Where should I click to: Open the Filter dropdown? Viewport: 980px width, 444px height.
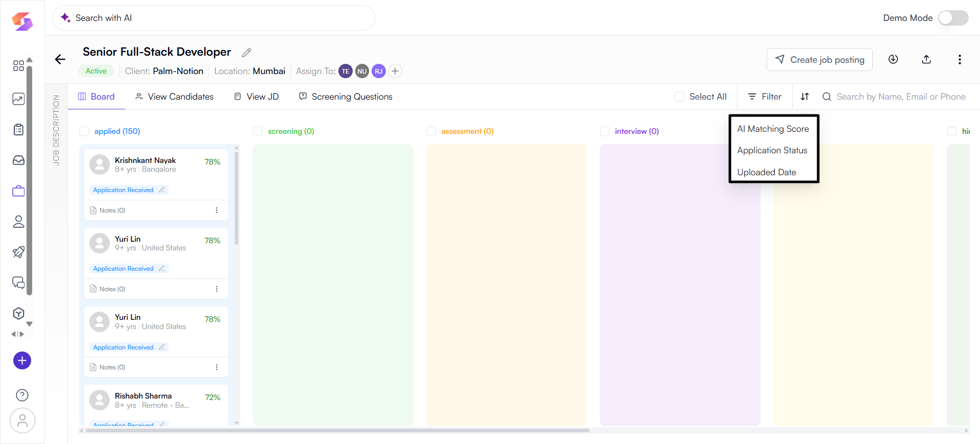click(x=765, y=97)
